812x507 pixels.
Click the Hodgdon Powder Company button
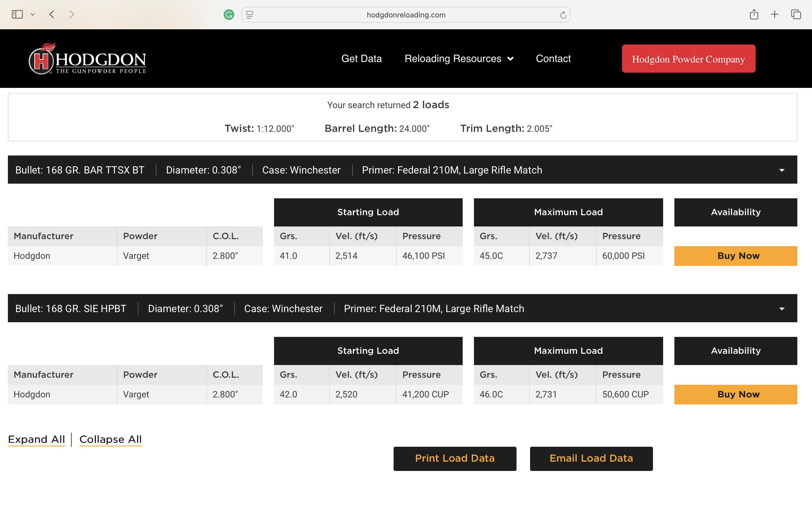click(688, 59)
